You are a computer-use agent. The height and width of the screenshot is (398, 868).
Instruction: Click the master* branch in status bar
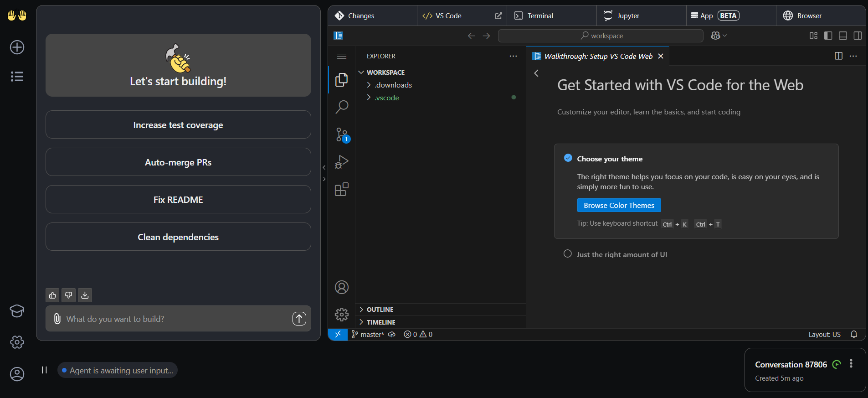368,335
